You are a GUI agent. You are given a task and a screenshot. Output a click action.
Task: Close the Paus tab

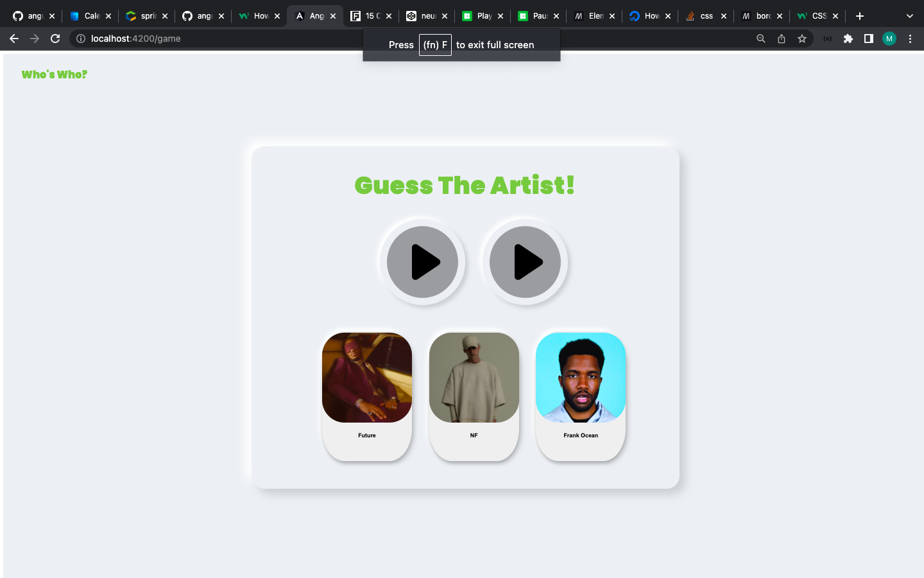point(556,16)
